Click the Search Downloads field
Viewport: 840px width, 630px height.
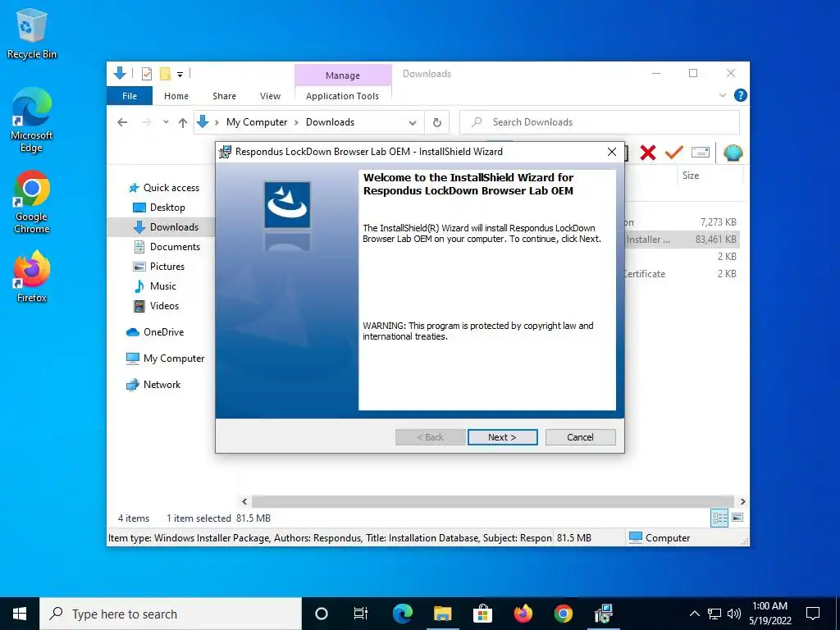pyautogui.click(x=600, y=122)
